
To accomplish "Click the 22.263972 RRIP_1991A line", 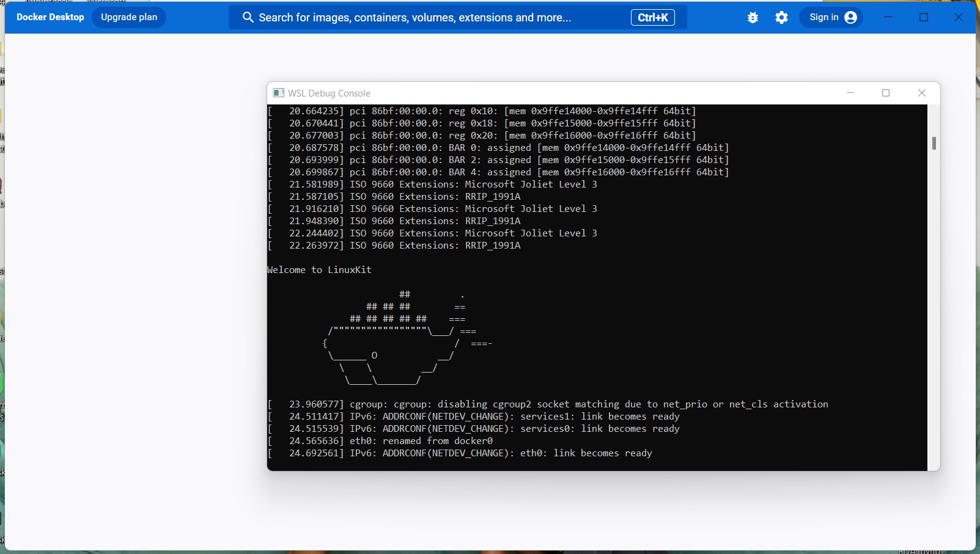I will point(394,246).
